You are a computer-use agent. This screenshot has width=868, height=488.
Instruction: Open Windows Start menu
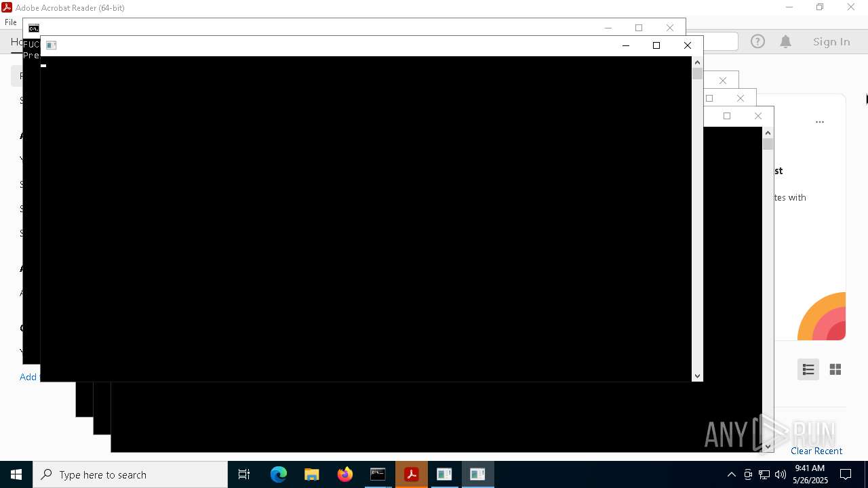pyautogui.click(x=16, y=474)
